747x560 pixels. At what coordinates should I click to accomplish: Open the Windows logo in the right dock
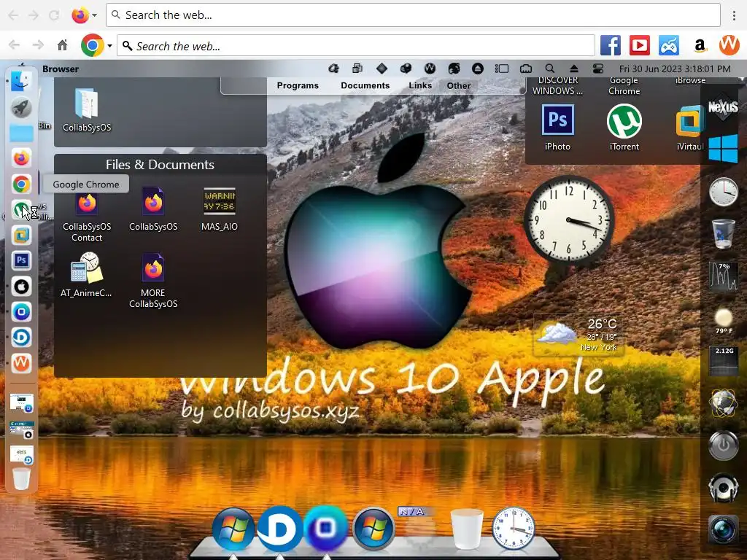pos(723,149)
